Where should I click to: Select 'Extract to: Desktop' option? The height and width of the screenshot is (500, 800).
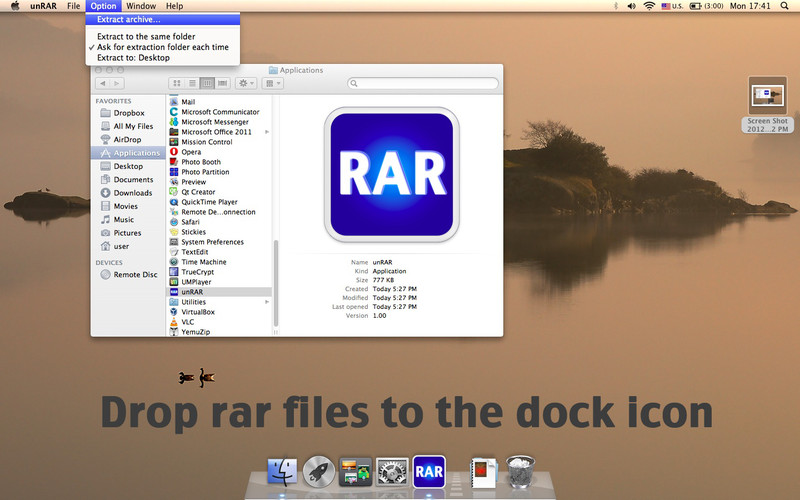[133, 58]
